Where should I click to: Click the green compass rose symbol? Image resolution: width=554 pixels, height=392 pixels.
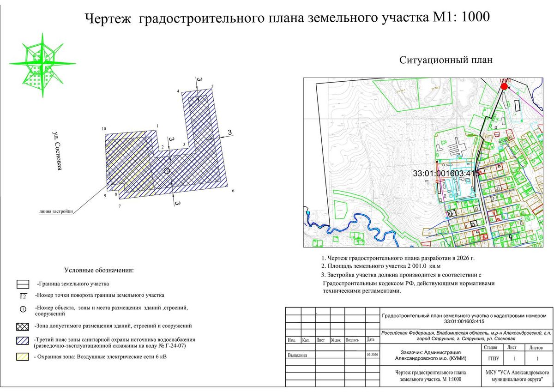(42, 63)
